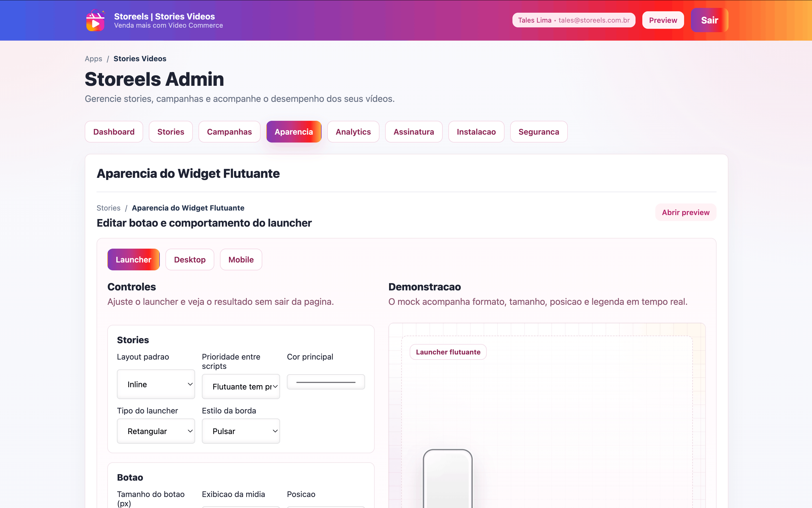Screen dimensions: 812x508
Task: Switch to the Desktop view
Action: [189, 259]
